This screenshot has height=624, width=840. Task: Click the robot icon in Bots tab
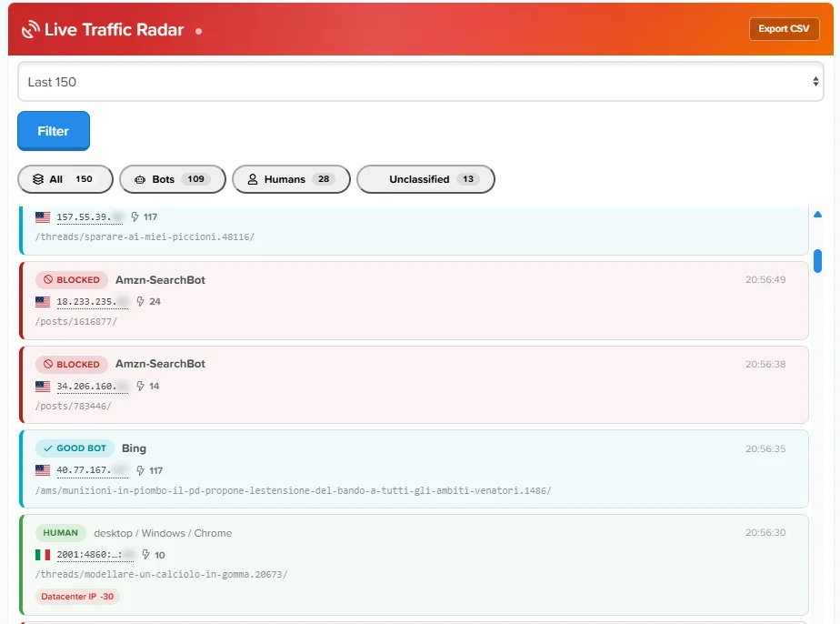[140, 179]
